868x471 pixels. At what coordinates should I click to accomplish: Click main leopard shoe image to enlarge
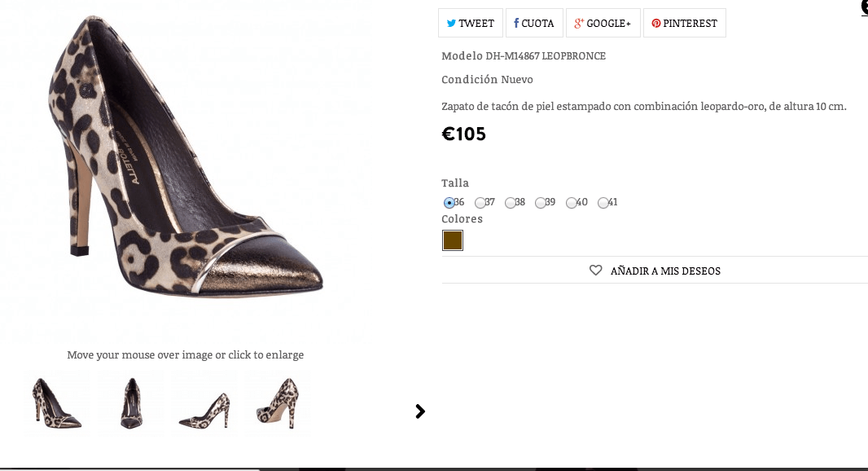point(186,156)
